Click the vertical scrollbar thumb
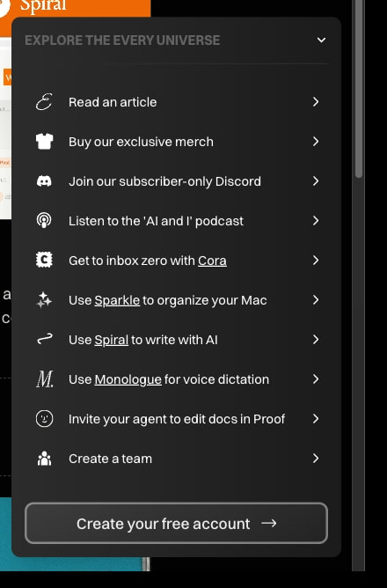 359,89
